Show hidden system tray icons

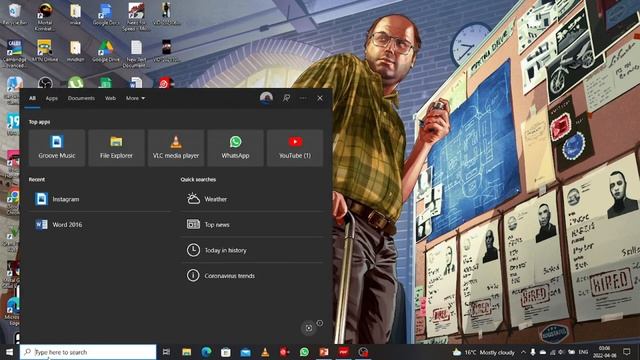tap(523, 352)
